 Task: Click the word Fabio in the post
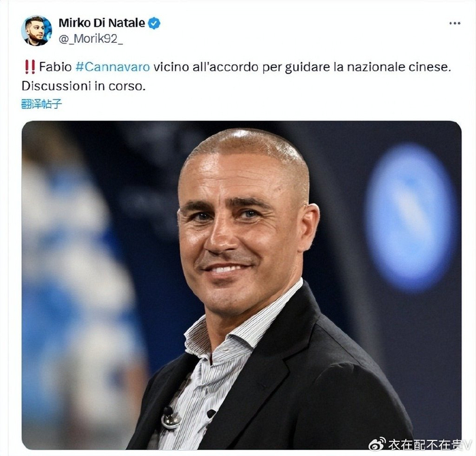(55, 67)
